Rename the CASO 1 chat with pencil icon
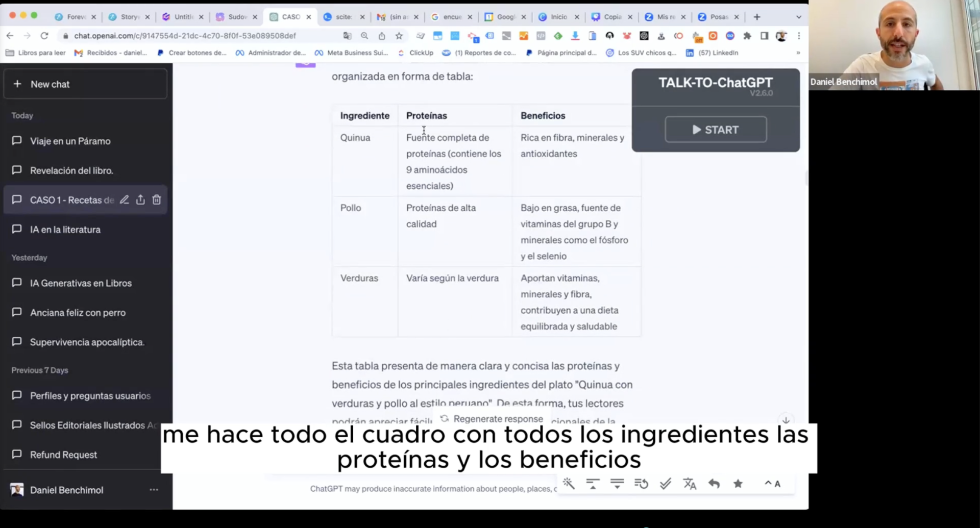Viewport: 980px width, 528px height. (124, 199)
